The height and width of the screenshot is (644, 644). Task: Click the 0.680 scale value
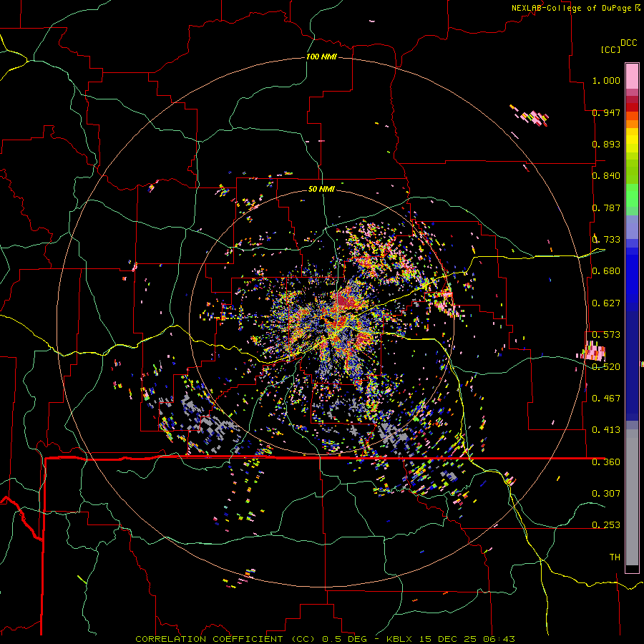click(x=606, y=271)
